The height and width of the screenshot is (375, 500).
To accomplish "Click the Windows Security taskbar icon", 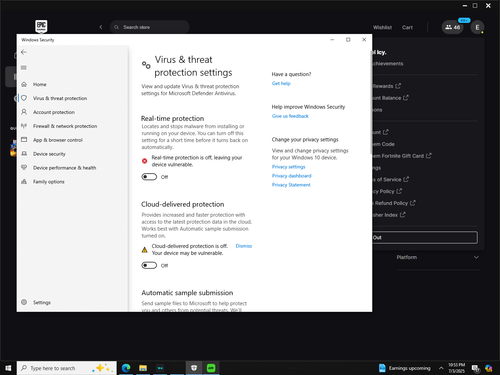I will [194, 368].
